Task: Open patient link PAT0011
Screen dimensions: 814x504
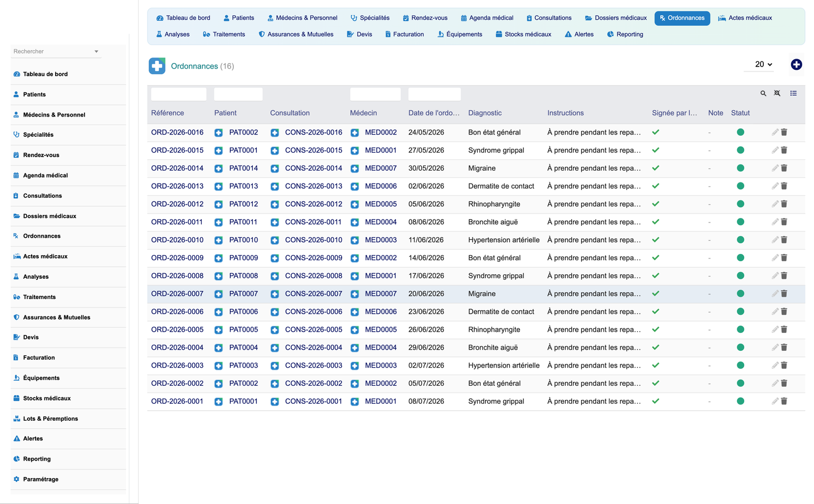Action: pos(243,222)
